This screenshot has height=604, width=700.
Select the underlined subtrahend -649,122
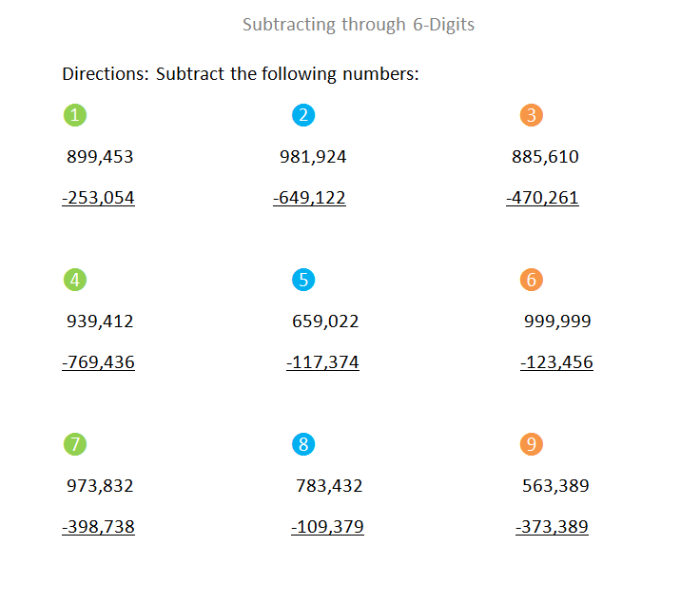pos(309,198)
